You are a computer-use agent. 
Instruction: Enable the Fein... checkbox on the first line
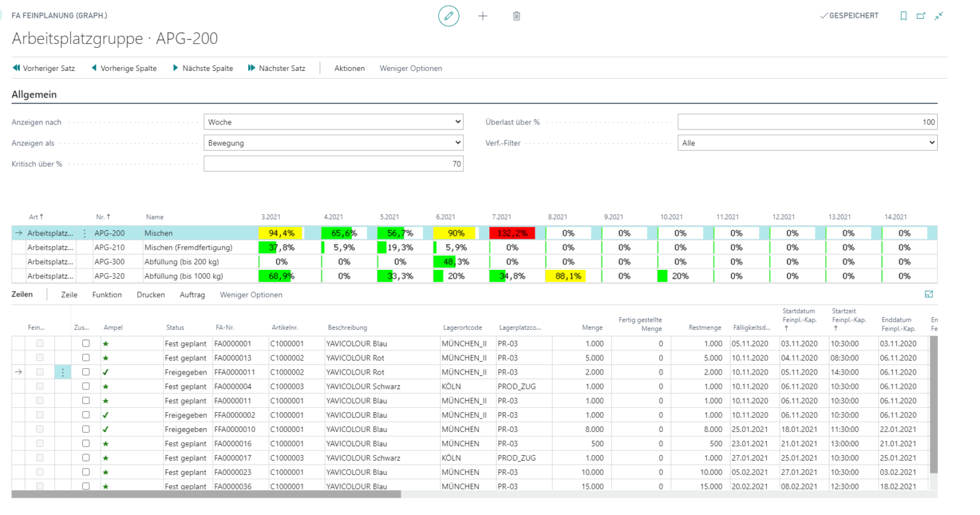(x=40, y=343)
